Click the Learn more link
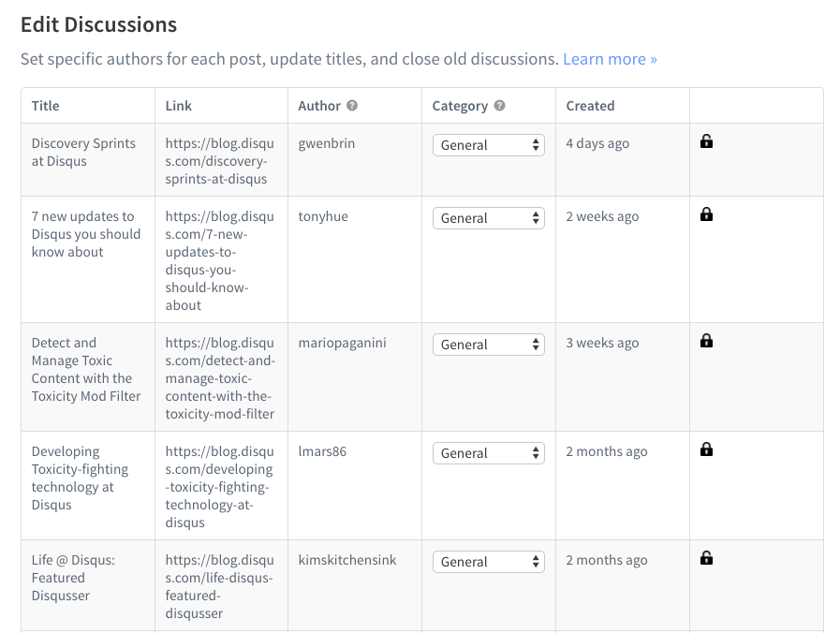Viewport: 840px width, 633px height. 610,58
